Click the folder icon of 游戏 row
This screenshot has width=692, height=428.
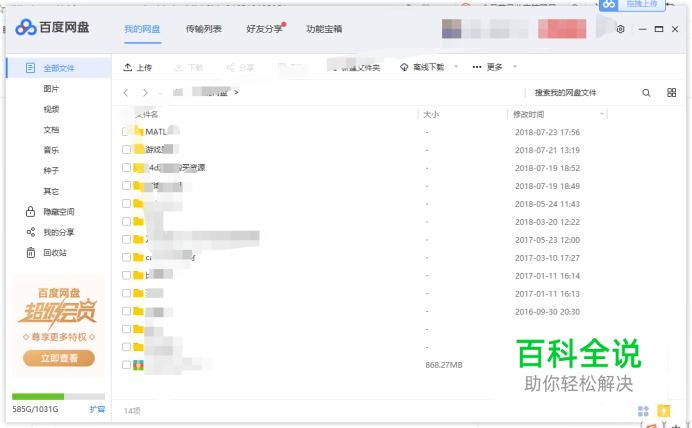pos(139,150)
